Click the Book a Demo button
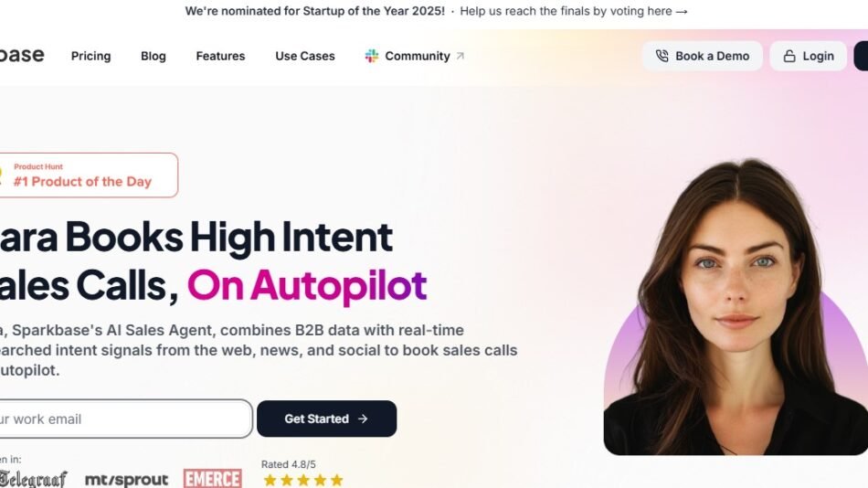 703,56
